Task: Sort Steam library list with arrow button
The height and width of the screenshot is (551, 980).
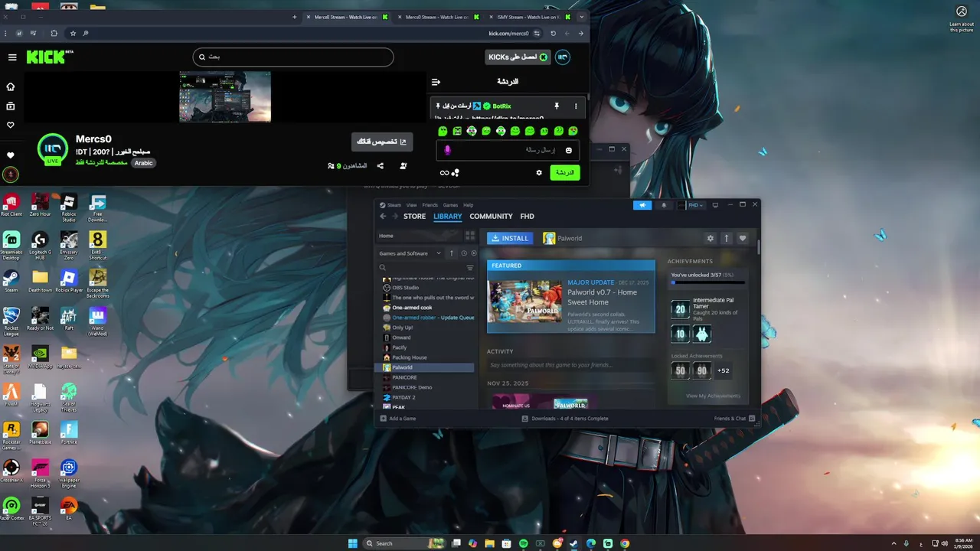Action: click(x=452, y=253)
